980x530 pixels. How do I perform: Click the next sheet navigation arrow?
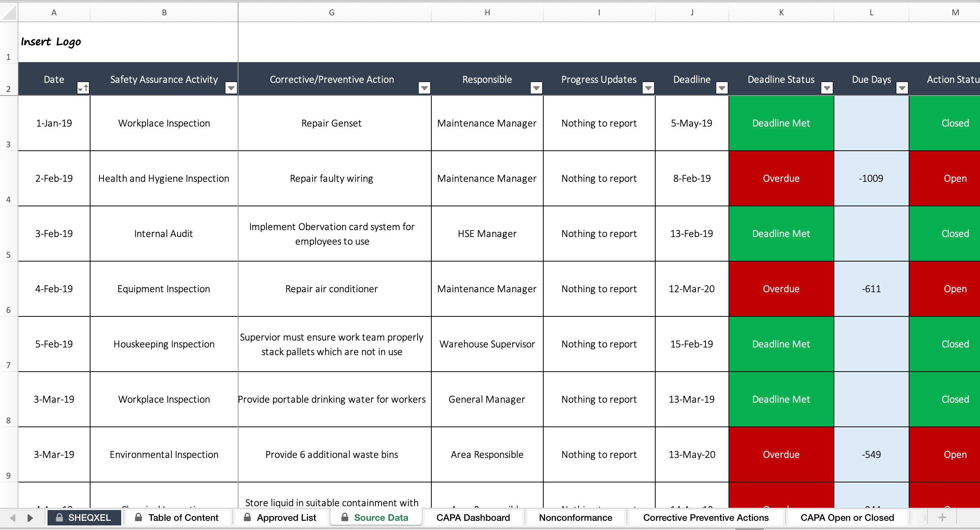(31, 517)
